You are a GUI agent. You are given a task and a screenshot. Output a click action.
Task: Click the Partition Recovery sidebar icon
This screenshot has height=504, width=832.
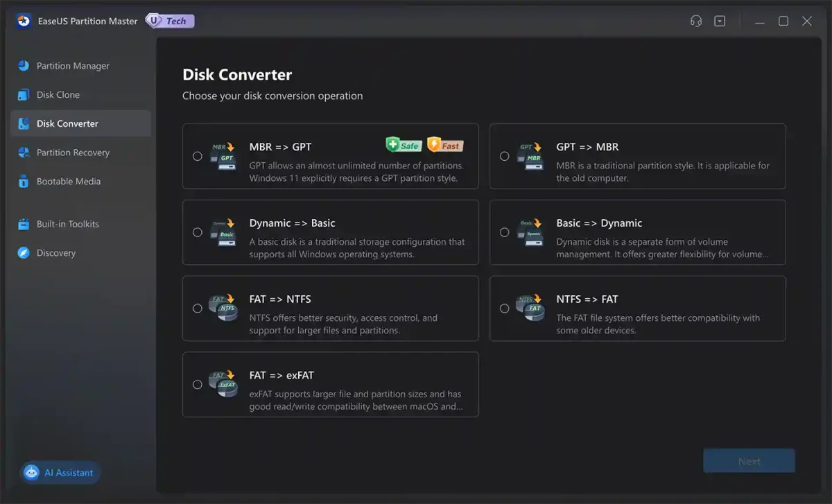click(24, 153)
